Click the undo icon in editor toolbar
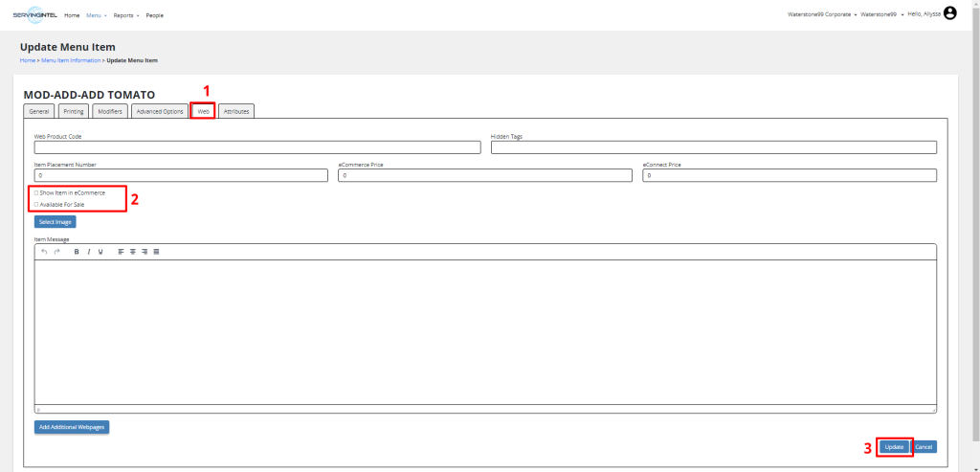Viewport: 980px width, 472px height. point(44,251)
